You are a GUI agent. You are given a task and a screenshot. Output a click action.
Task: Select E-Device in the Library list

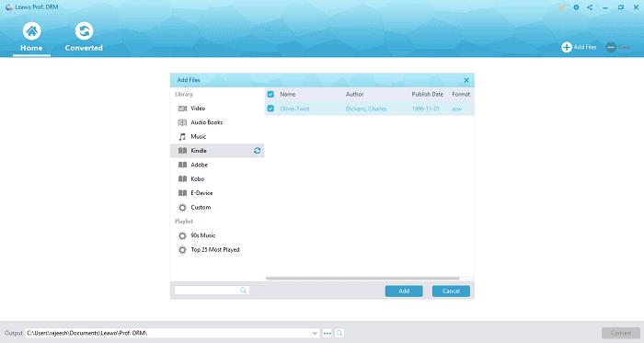tap(217, 193)
